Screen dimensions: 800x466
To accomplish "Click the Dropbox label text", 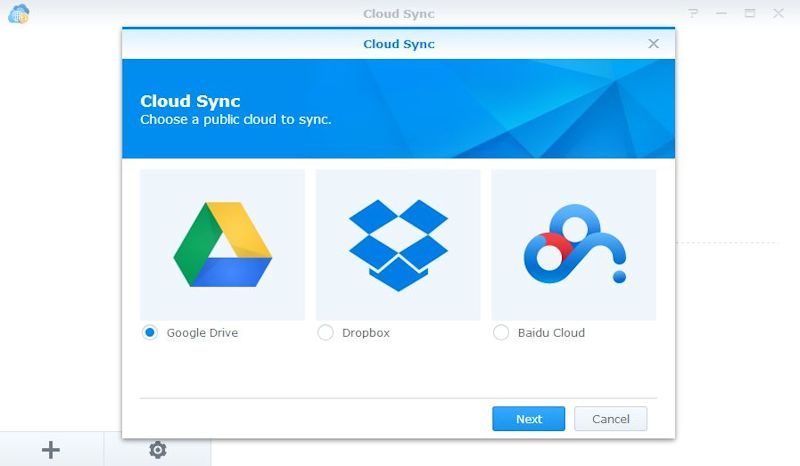I will (366, 333).
